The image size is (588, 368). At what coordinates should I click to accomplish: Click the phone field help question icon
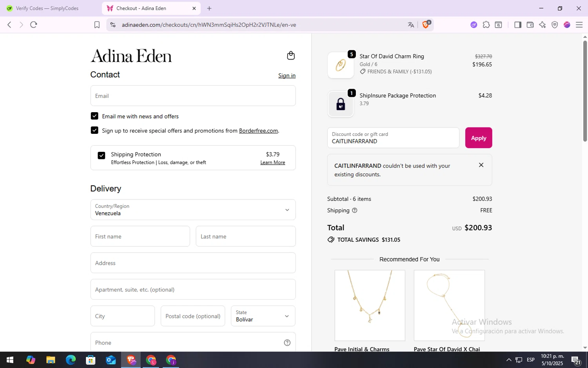point(287,342)
